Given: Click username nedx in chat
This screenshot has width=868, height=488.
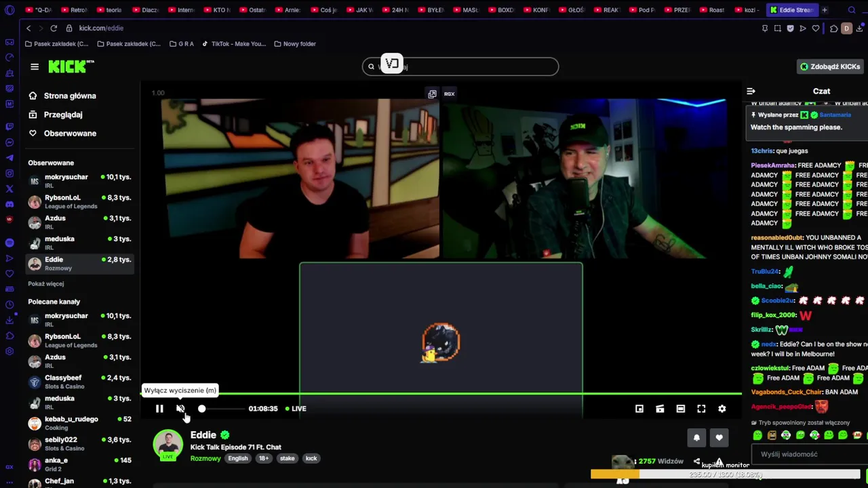Looking at the screenshot, I should pos(768,344).
